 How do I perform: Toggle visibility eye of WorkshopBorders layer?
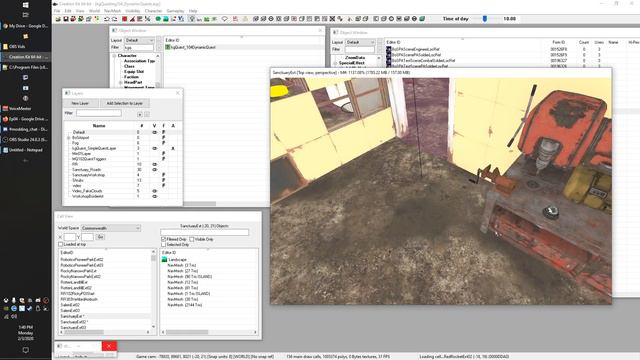click(x=154, y=196)
